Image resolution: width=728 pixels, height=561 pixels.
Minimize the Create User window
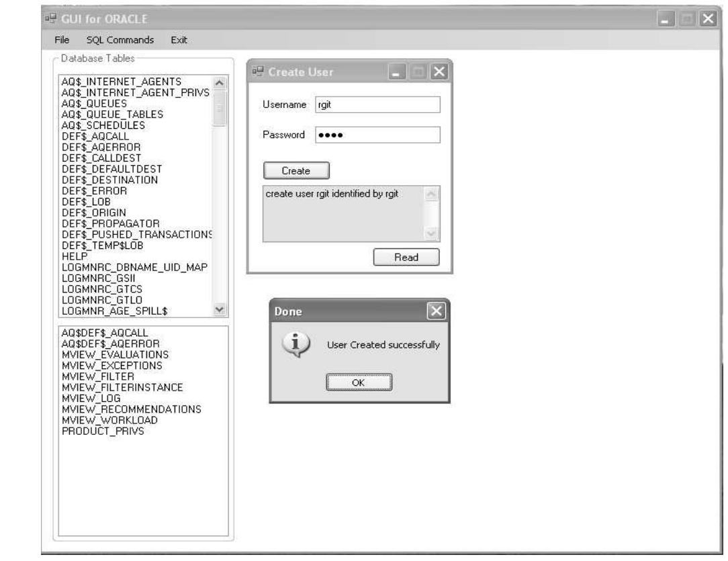click(396, 72)
